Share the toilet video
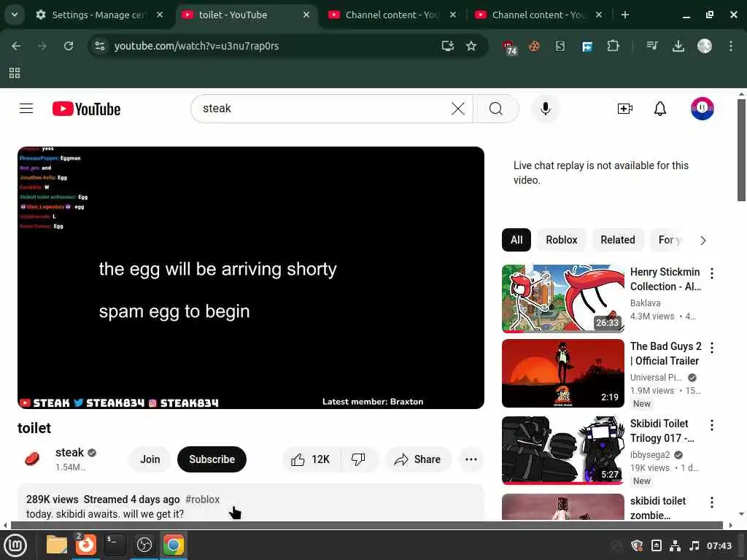The width and height of the screenshot is (747, 560). point(418,459)
